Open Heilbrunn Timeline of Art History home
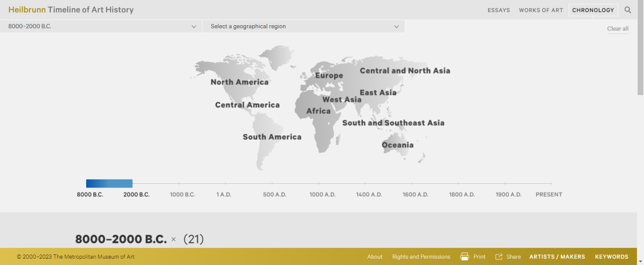The height and width of the screenshot is (265, 644). tap(70, 10)
